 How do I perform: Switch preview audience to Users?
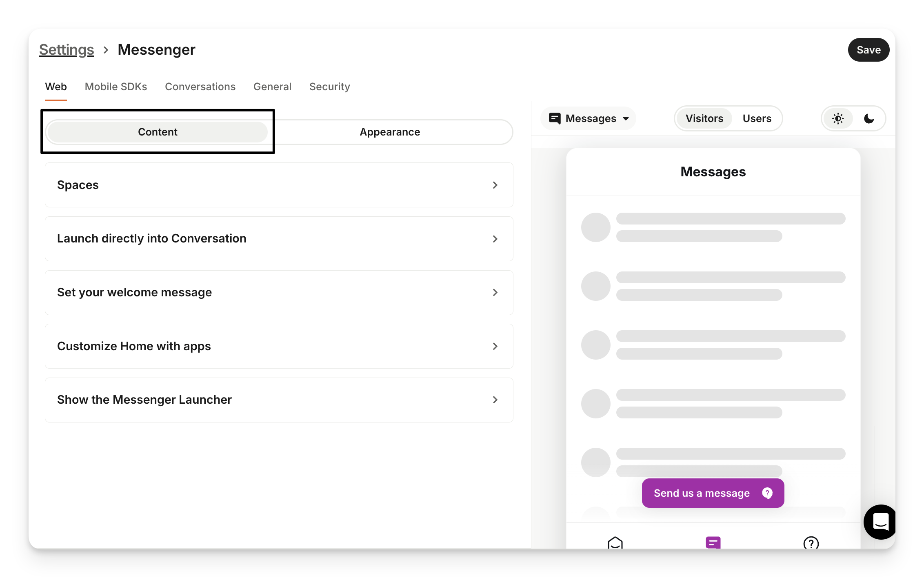[x=757, y=118]
